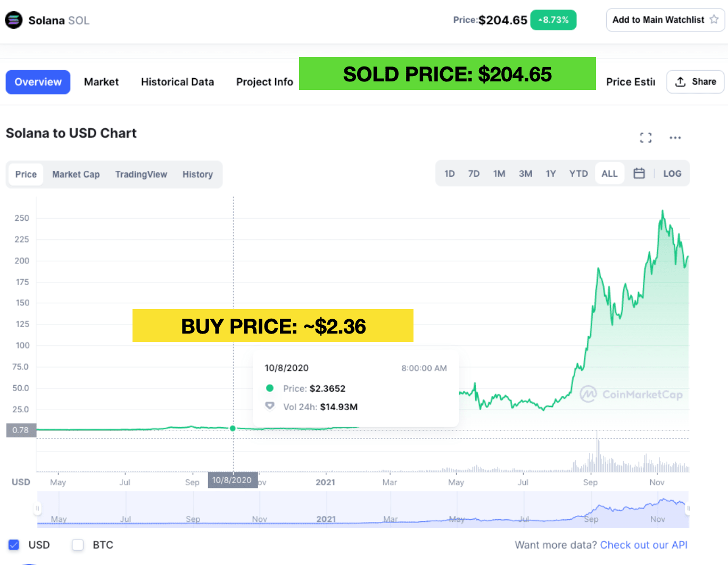
Task: Open the Overview tab
Action: pyautogui.click(x=38, y=82)
